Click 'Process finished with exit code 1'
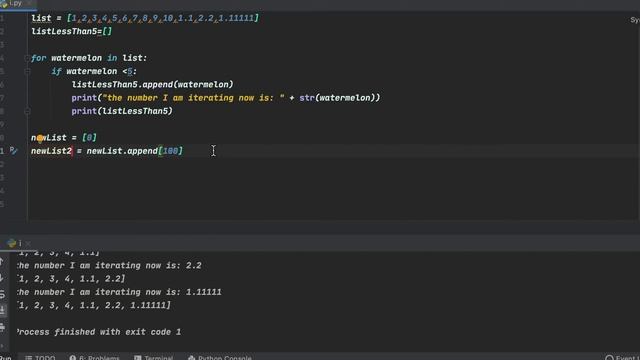The image size is (640, 360). click(99, 332)
